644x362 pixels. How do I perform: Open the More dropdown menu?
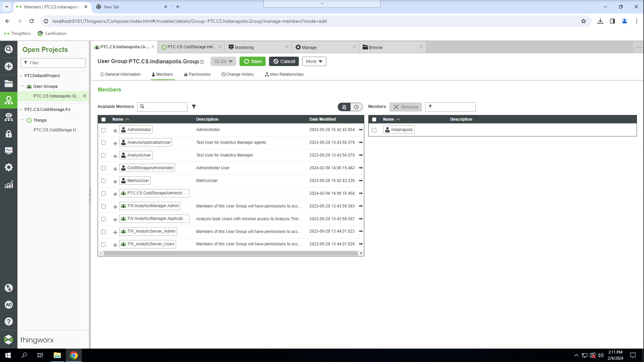tap(314, 61)
